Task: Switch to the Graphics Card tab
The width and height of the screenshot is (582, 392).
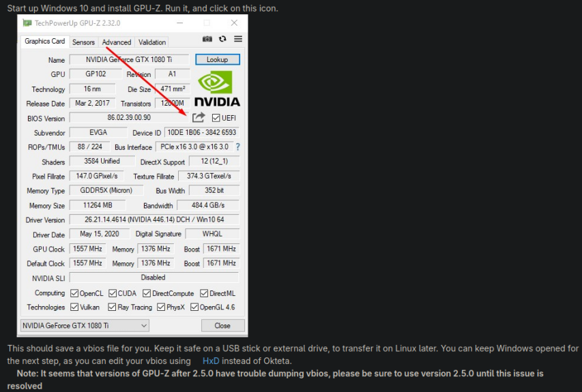Action: click(x=45, y=41)
